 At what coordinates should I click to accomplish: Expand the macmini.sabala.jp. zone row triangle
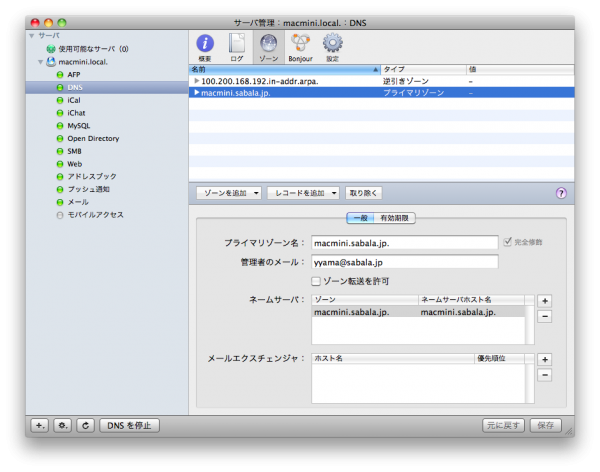pyautogui.click(x=196, y=92)
